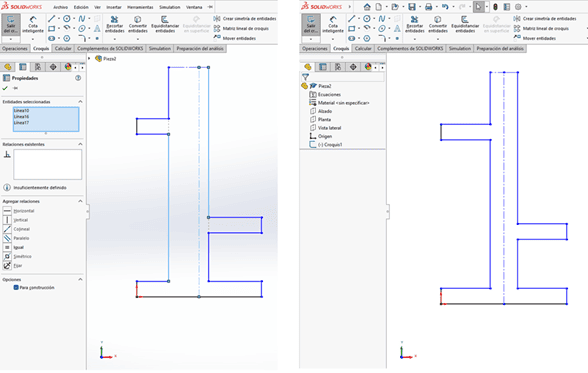This screenshot has height=373, width=588.
Task: Pick the Line tool in left window
Action: [52, 18]
